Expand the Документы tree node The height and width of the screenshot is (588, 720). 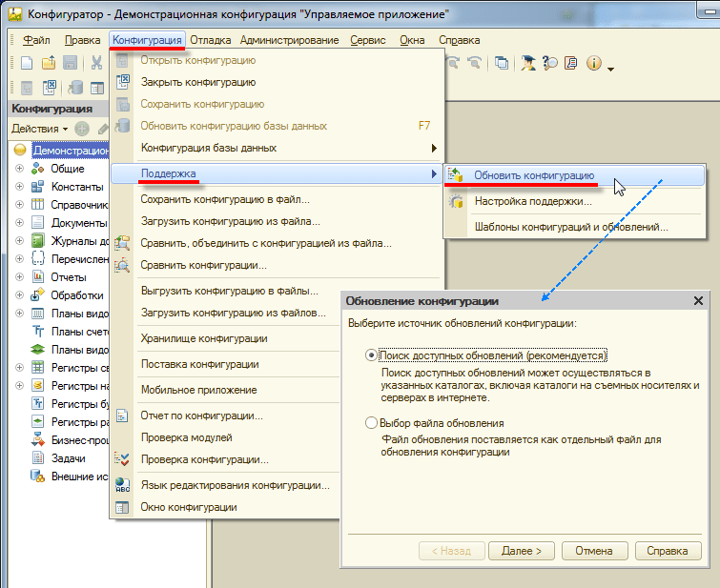pos(19,223)
